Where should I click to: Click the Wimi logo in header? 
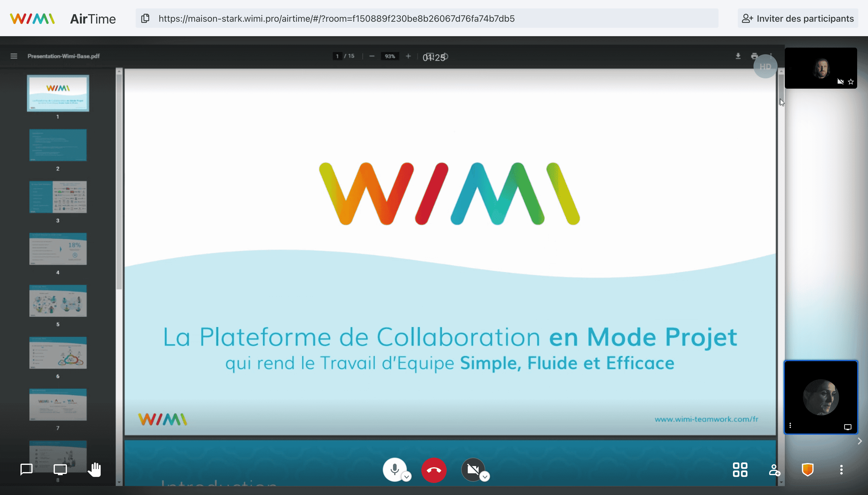(x=32, y=19)
